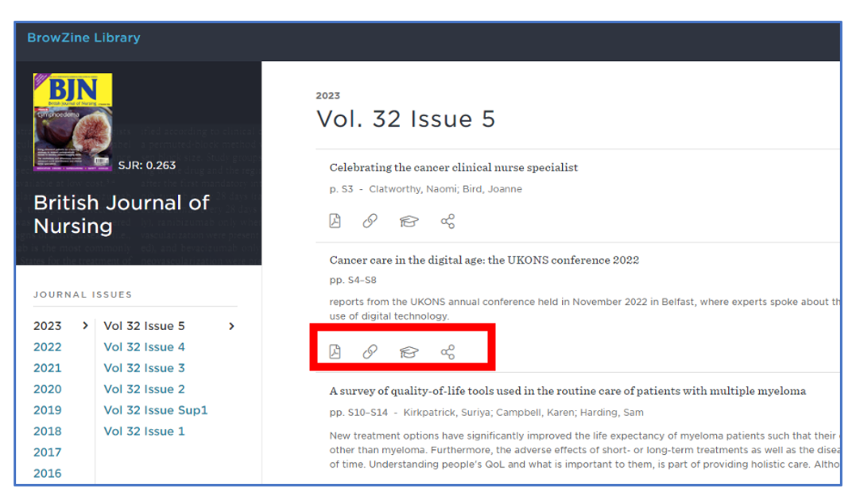Select year 2018 in journal issues

click(47, 431)
